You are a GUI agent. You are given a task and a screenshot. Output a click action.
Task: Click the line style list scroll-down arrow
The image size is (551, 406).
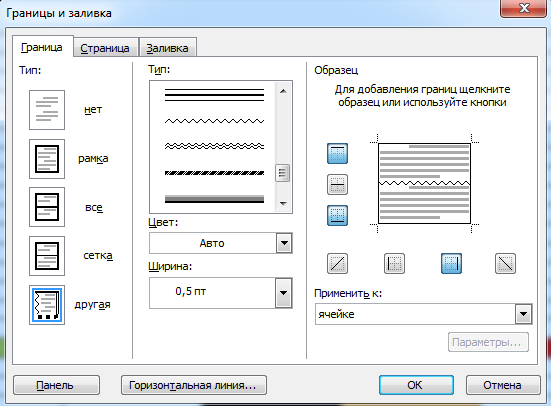coord(283,204)
